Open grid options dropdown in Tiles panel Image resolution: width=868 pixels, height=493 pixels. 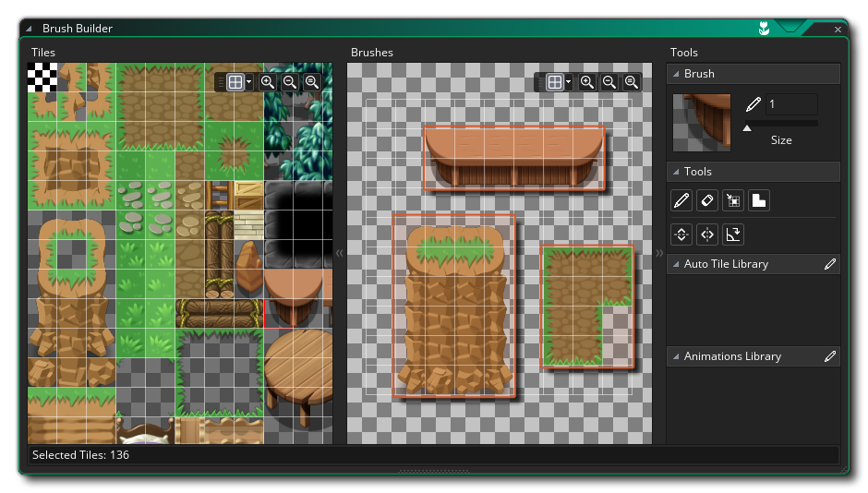(x=249, y=82)
